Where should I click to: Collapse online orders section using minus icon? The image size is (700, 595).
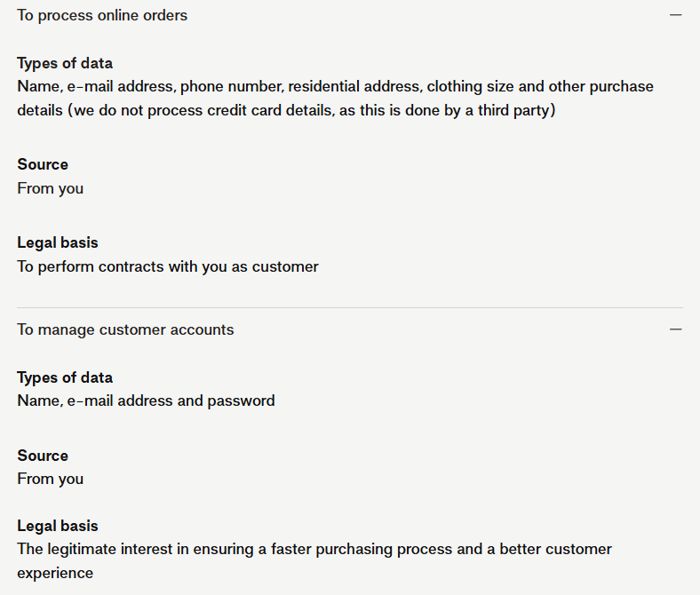(x=676, y=15)
